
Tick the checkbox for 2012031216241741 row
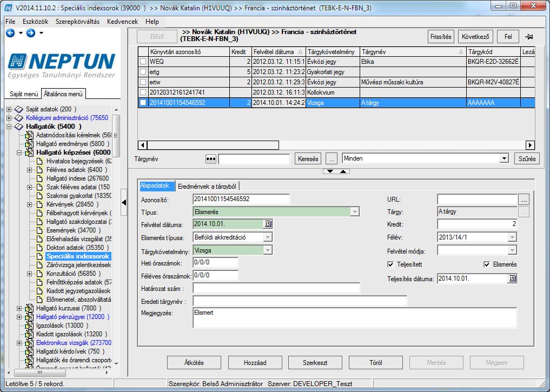point(143,92)
